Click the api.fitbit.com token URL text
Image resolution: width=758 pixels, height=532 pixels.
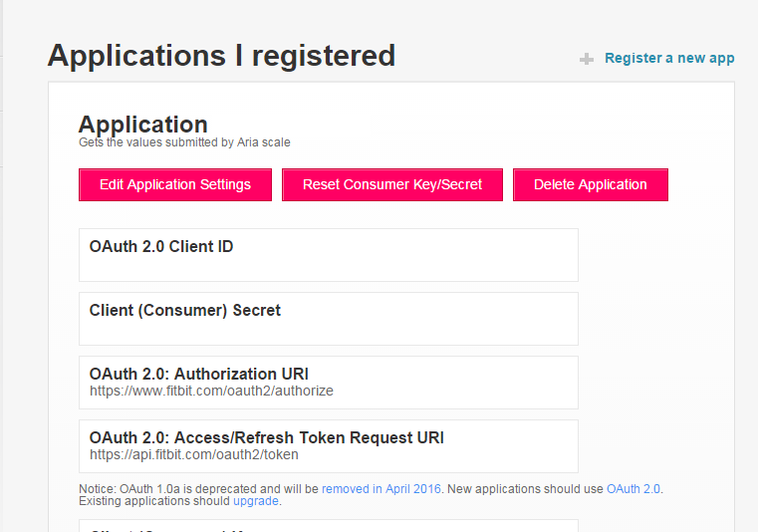click(193, 455)
